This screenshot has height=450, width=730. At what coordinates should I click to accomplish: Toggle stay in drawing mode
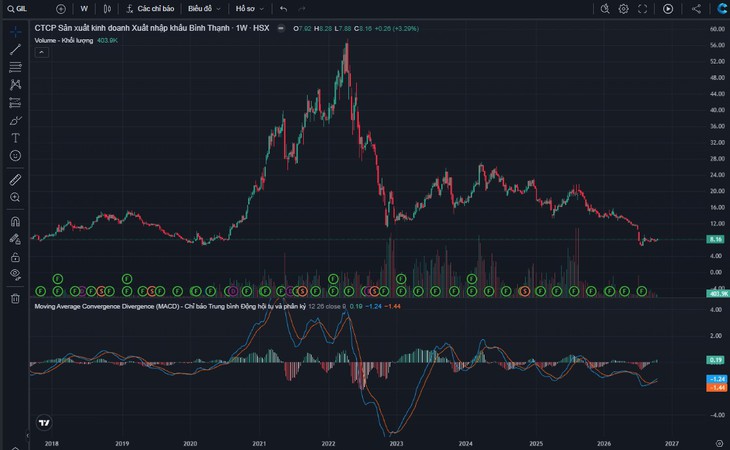(15, 239)
